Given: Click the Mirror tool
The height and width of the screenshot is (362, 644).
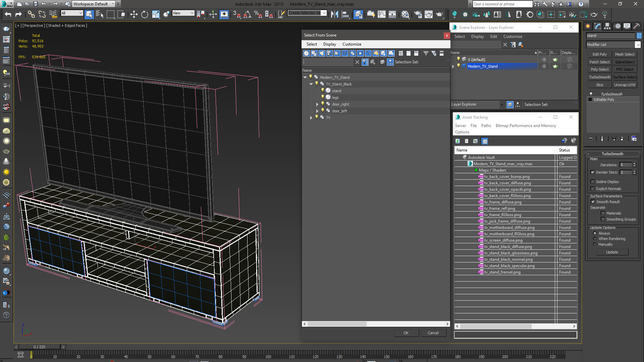Looking at the screenshot, I should [334, 14].
